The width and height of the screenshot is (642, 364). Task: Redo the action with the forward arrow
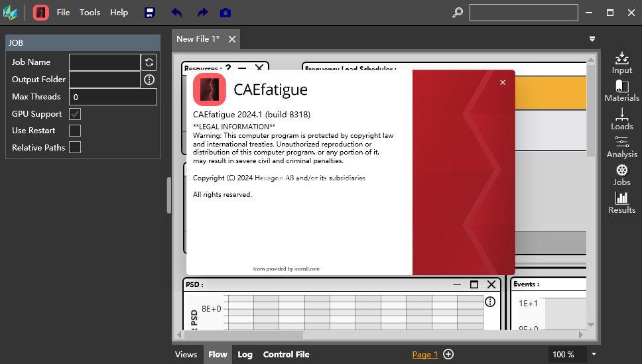(202, 13)
